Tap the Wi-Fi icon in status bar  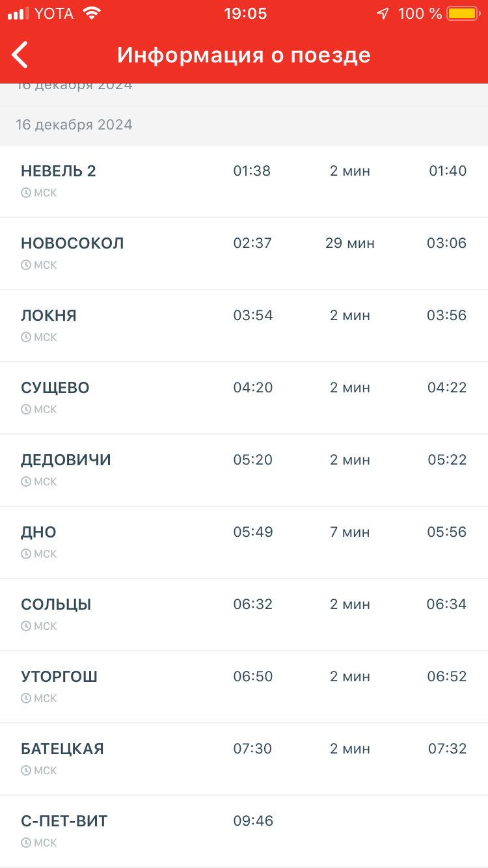92,14
